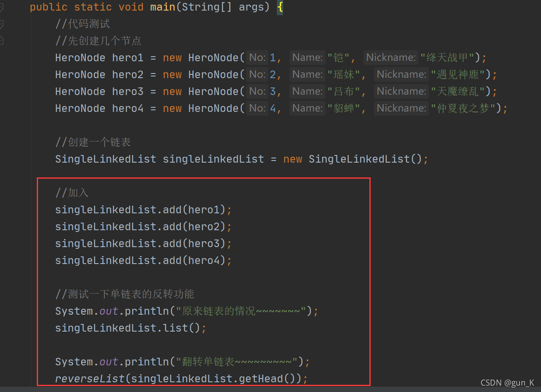Click the singleLinkedList.add(hero3) line

click(144, 244)
